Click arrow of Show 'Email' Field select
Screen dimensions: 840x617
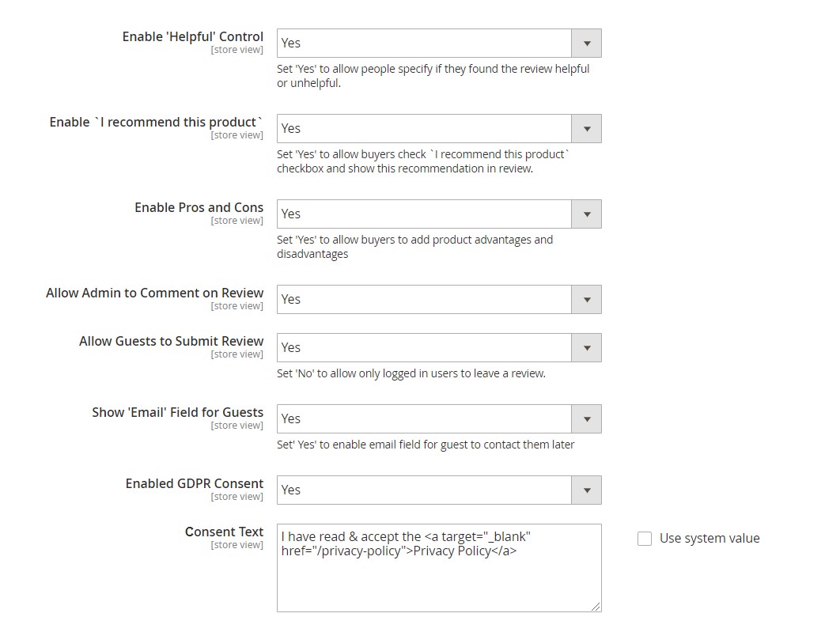(587, 418)
